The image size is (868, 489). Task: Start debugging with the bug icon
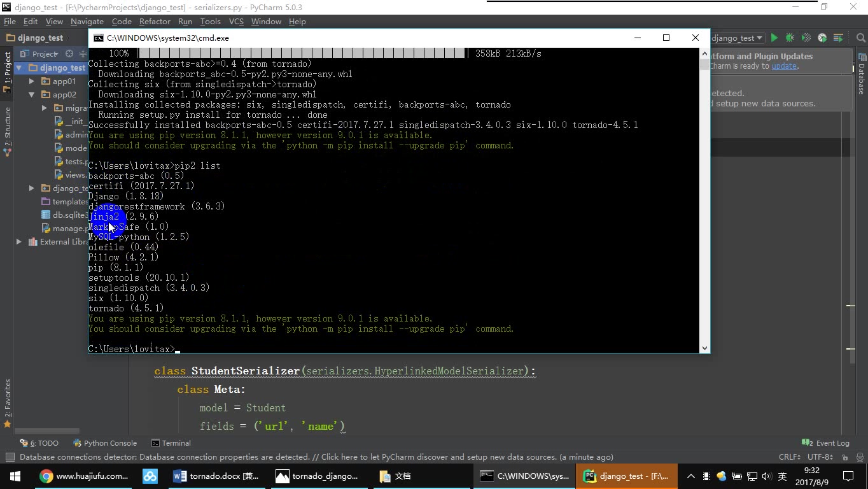pyautogui.click(x=790, y=38)
